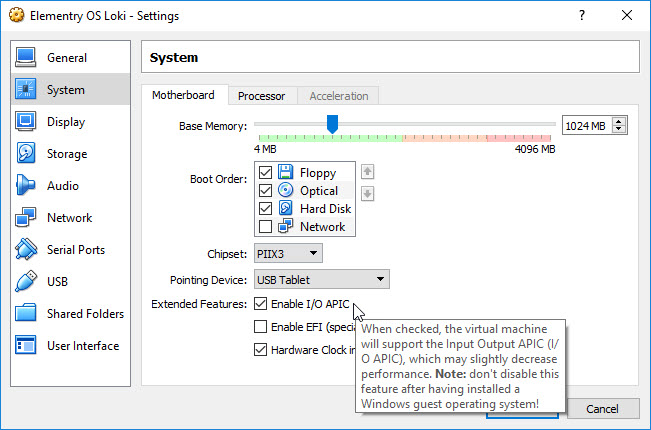651x430 pixels.
Task: Select the System chip icon in sidebar
Action: click(x=26, y=89)
